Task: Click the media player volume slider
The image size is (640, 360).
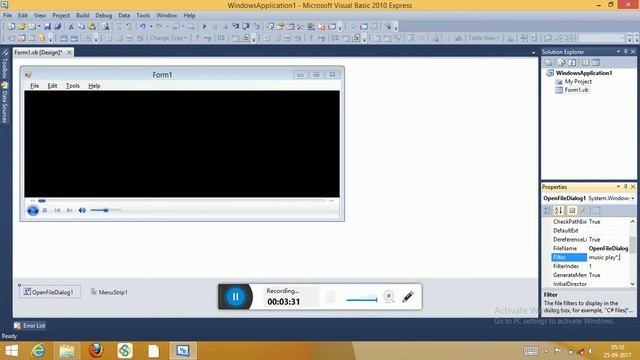Action: point(106,210)
